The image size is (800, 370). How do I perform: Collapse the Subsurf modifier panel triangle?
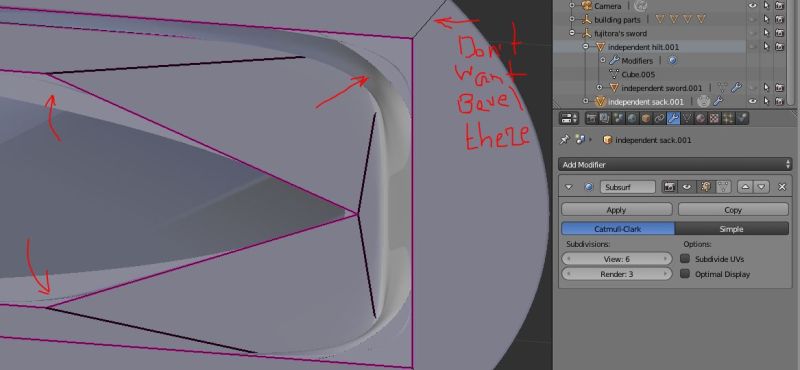click(569, 187)
